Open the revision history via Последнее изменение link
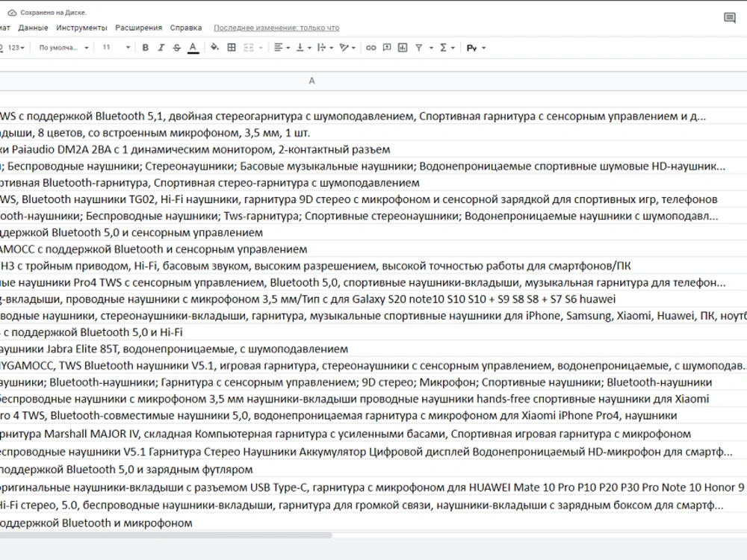The width and height of the screenshot is (747, 560). click(276, 27)
